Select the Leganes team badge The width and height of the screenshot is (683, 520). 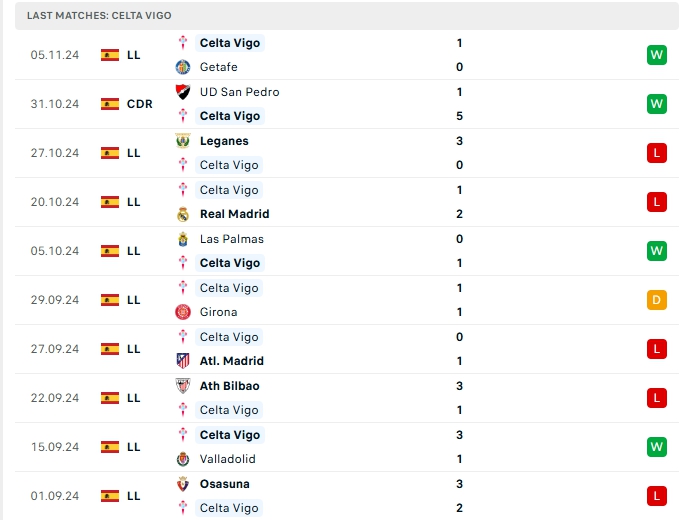tap(182, 141)
